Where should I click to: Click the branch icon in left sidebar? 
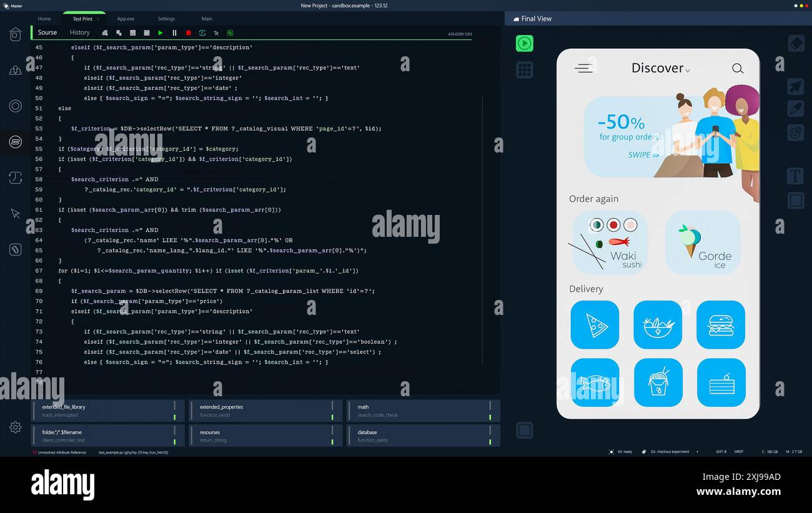(16, 249)
